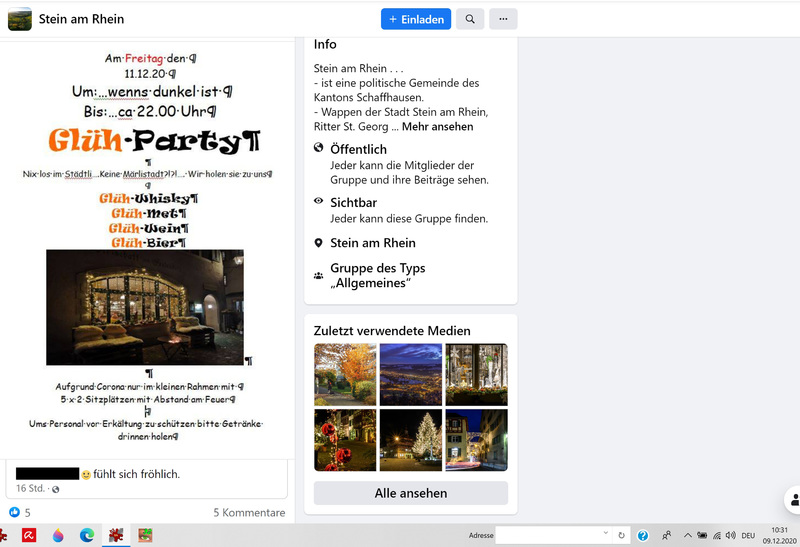Click the location pin icon beside Stein am Rhein
Image resolution: width=800 pixels, height=547 pixels.
click(x=319, y=243)
